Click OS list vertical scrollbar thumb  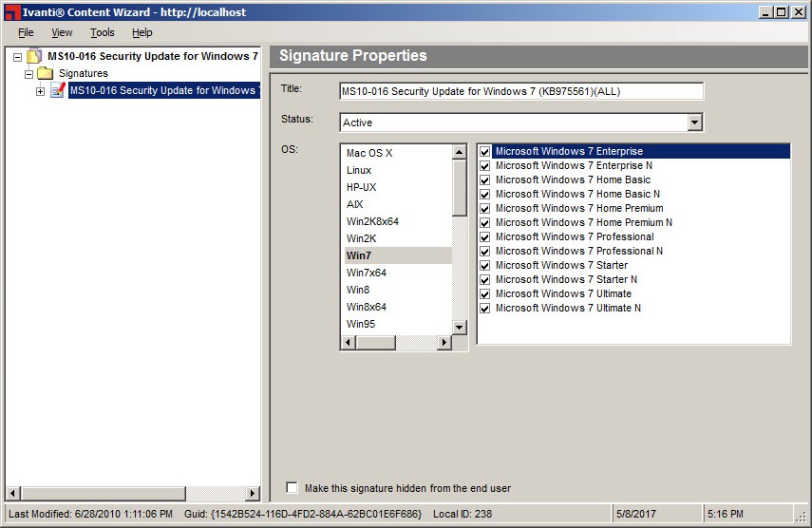click(460, 188)
